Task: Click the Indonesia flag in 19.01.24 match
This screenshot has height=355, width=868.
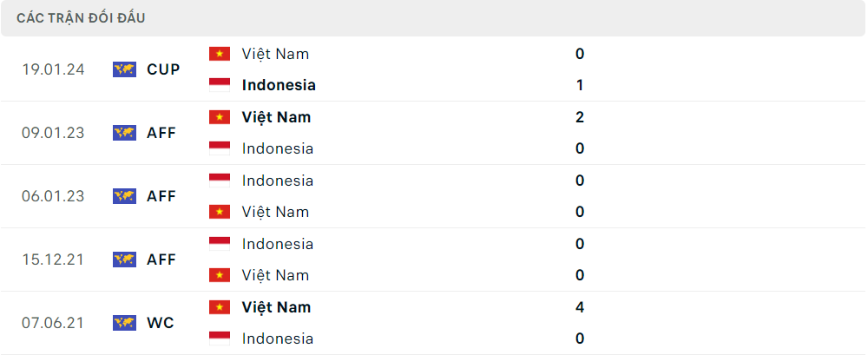Action: [220, 85]
